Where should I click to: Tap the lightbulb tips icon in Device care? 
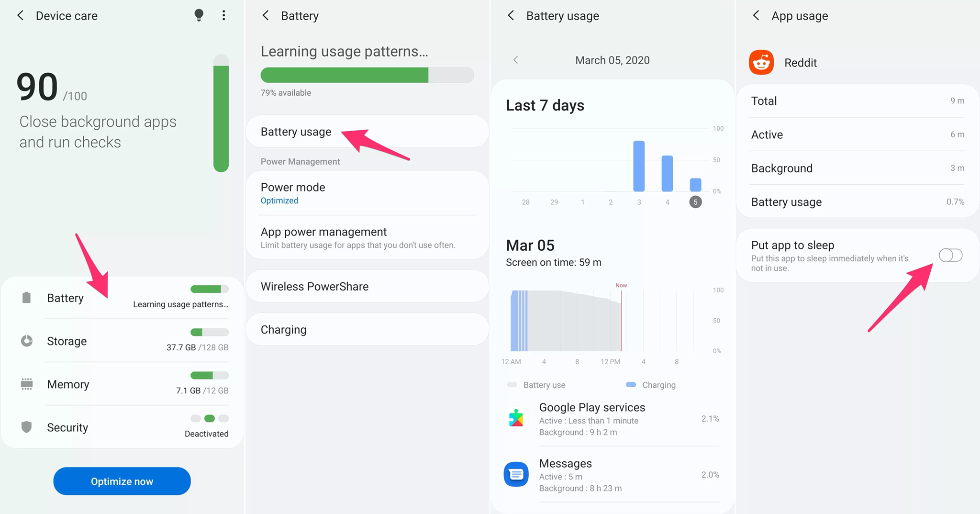pos(199,15)
